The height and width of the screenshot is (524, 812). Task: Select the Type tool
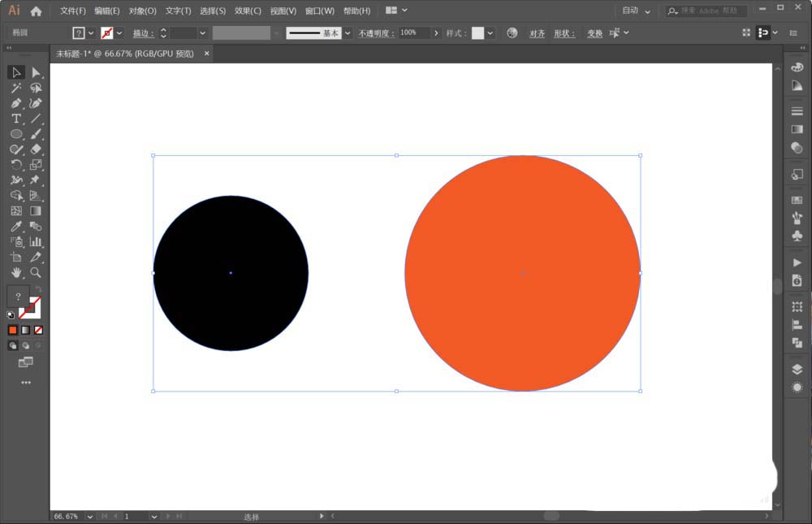[x=15, y=119]
